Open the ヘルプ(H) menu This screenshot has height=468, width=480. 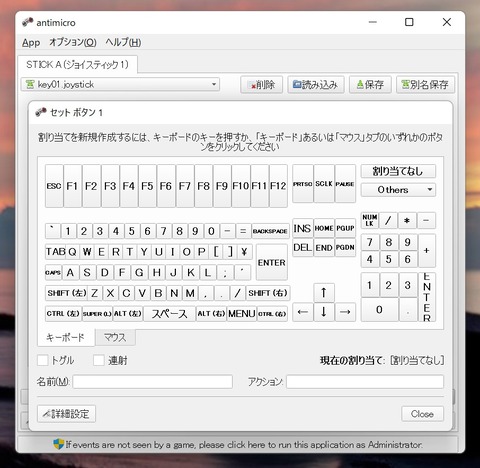click(x=123, y=42)
